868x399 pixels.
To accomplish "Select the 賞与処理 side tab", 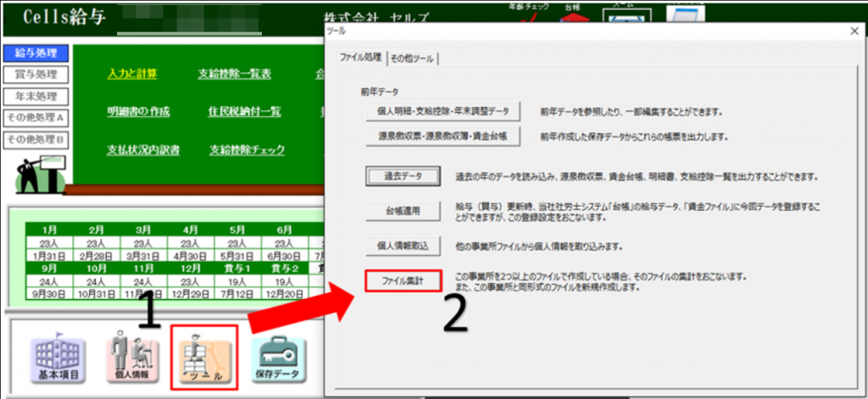I will tap(36, 75).
